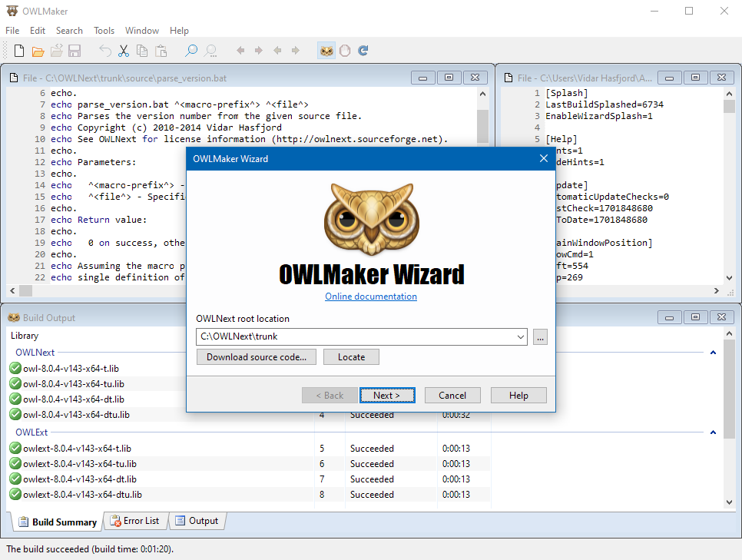
Task: Open the Window menu
Action: [x=142, y=30]
